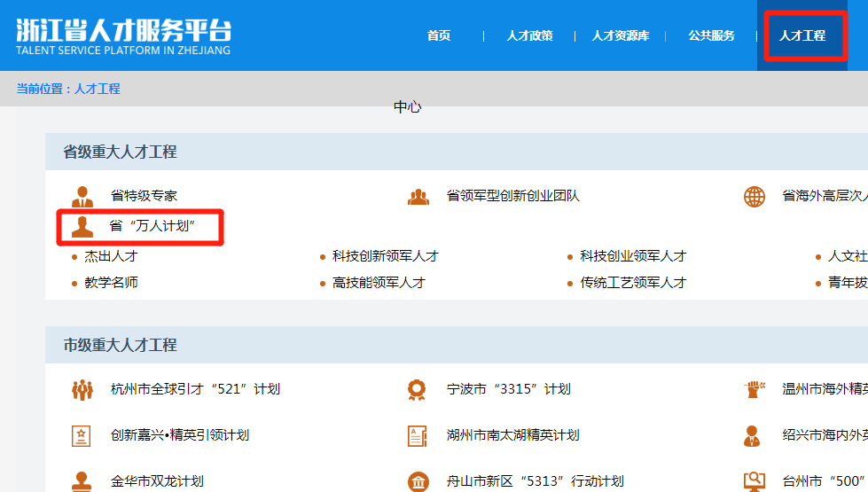Click the 杭州市全球引才 people icon
Viewport: 868px width, 492px height.
pyautogui.click(x=82, y=390)
